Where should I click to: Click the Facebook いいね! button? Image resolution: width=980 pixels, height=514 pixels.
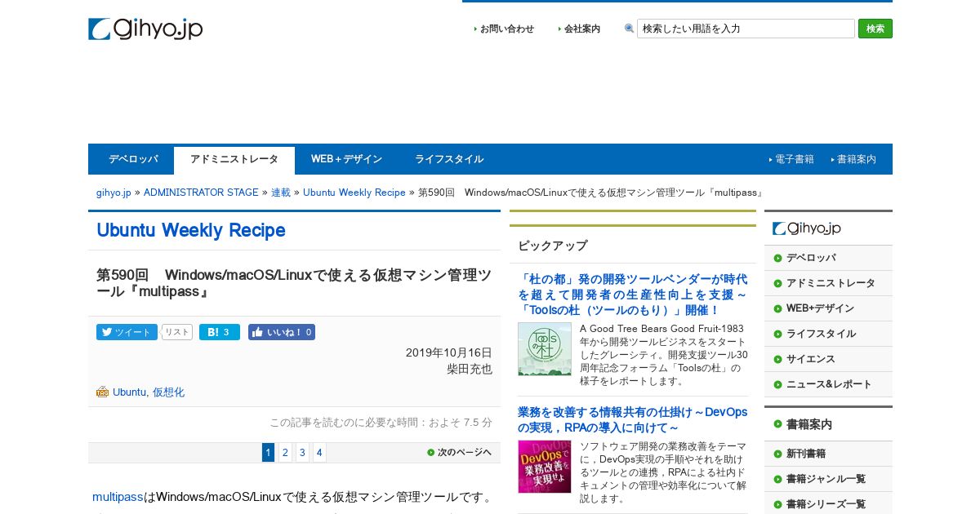[x=282, y=332]
